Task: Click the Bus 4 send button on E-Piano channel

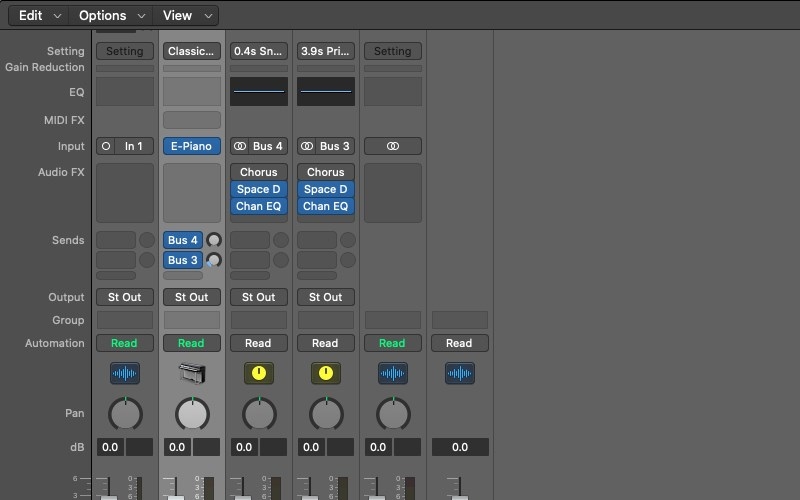Action: (183, 240)
